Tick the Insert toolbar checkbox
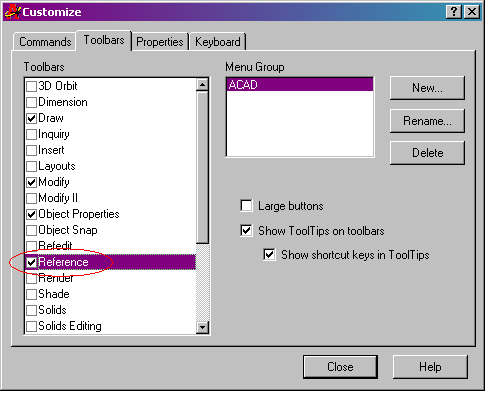This screenshot has width=487, height=393. pyautogui.click(x=31, y=150)
